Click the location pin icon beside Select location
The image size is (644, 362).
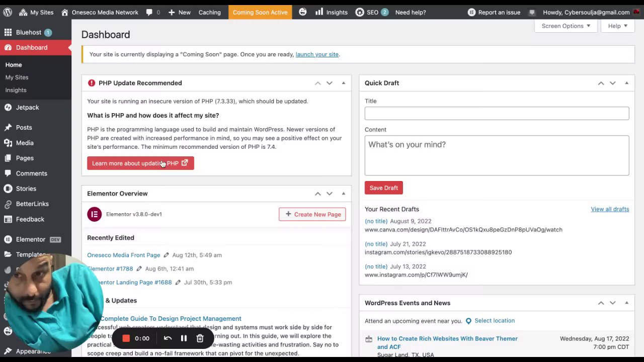click(x=468, y=321)
